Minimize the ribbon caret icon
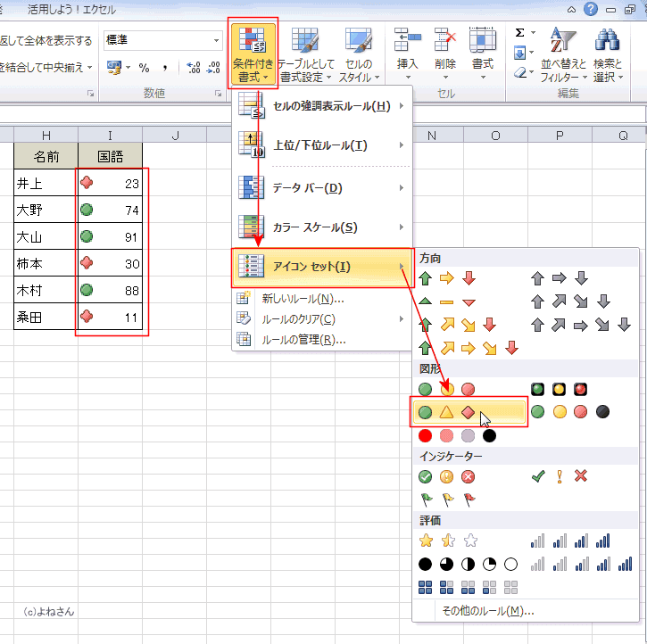This screenshot has width=647, height=644. click(x=571, y=10)
